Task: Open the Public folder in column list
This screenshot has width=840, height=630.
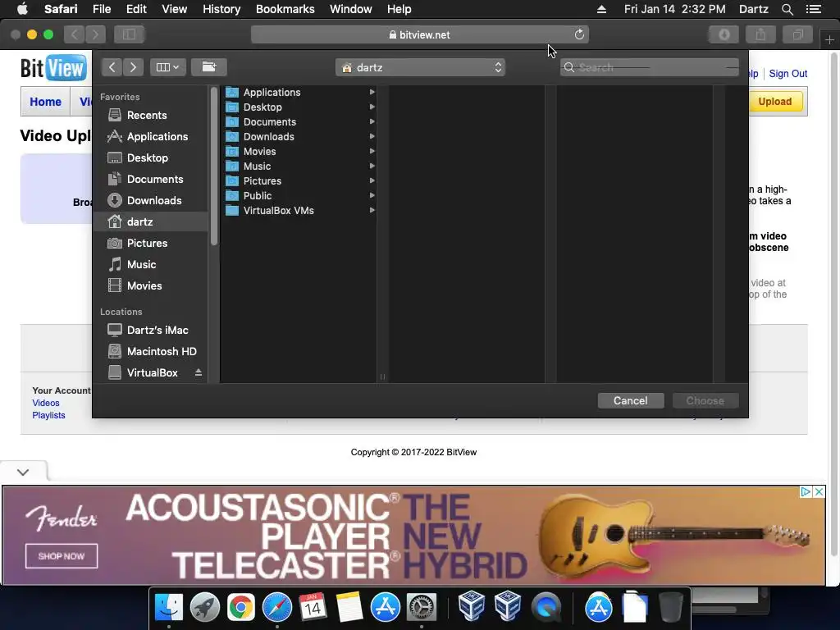Action: click(x=299, y=195)
